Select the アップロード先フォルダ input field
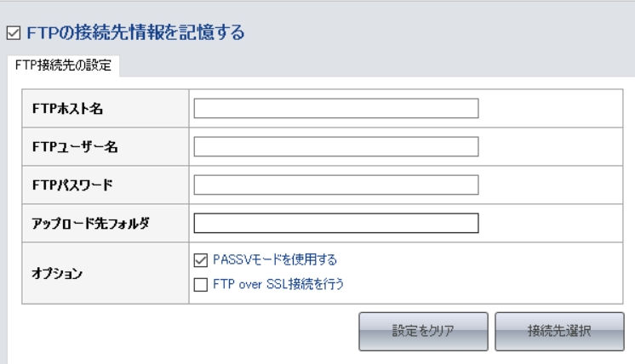635x364 pixels. click(x=336, y=224)
